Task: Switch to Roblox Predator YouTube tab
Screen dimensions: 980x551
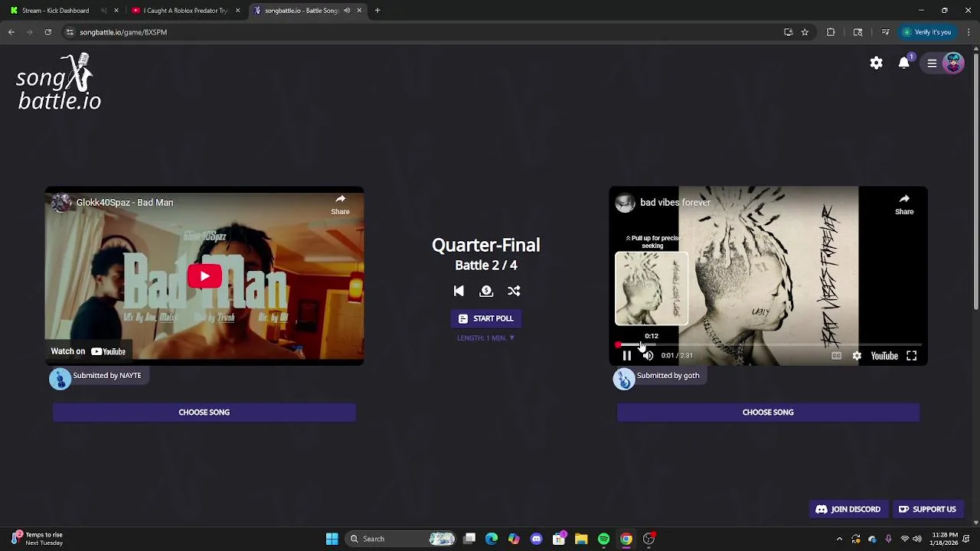Action: [187, 11]
